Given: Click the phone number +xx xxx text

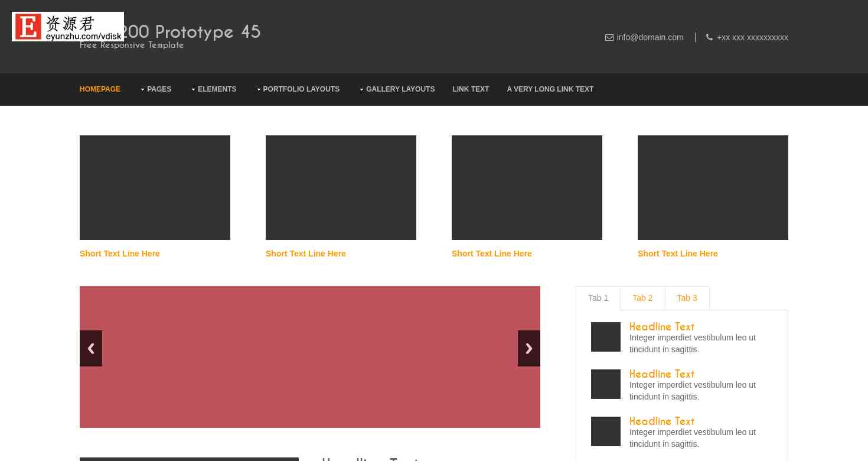Looking at the screenshot, I should pos(752,37).
